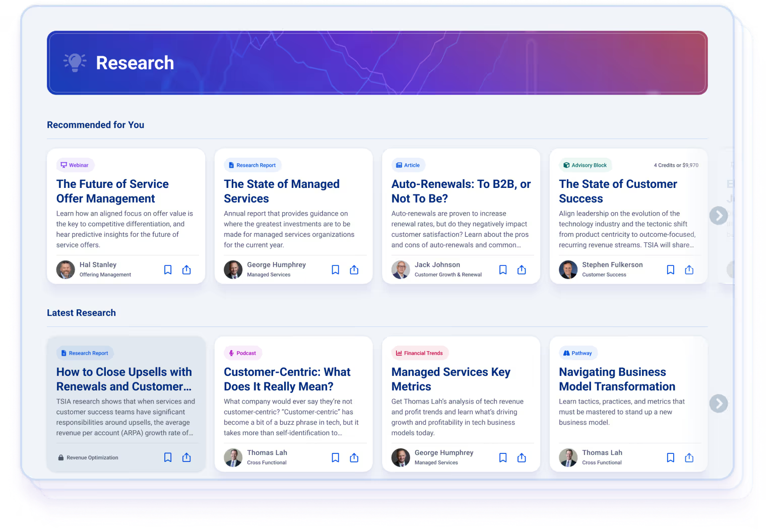The image size is (774, 532).
Task: Click the Podcast tag
Action: pos(242,353)
